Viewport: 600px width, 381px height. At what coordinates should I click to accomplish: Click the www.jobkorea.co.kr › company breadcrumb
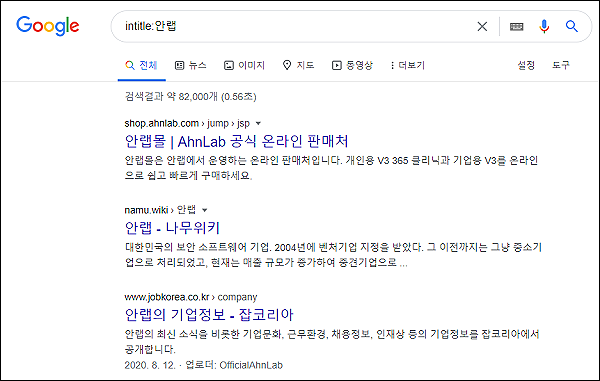[x=191, y=297]
